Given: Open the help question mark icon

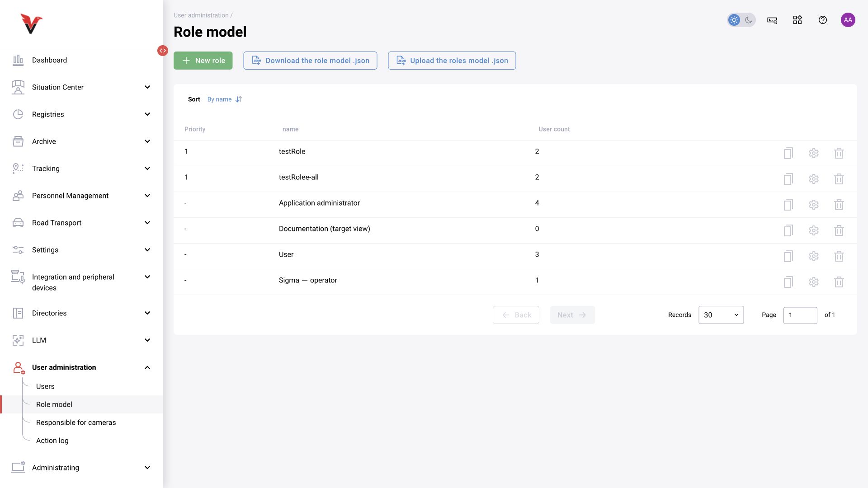Looking at the screenshot, I should point(822,20).
